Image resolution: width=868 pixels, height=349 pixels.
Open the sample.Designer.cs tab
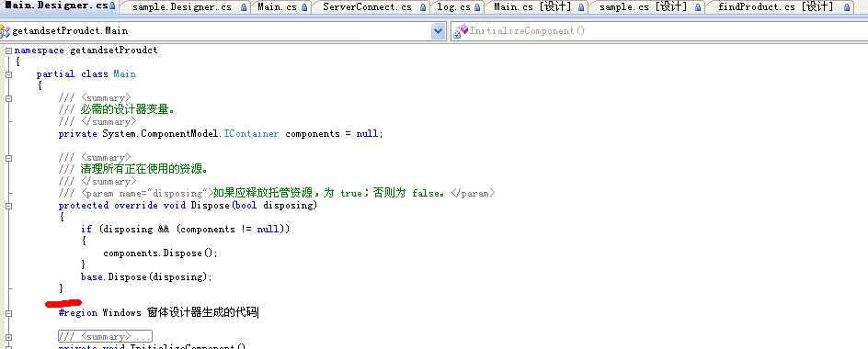tap(185, 7)
